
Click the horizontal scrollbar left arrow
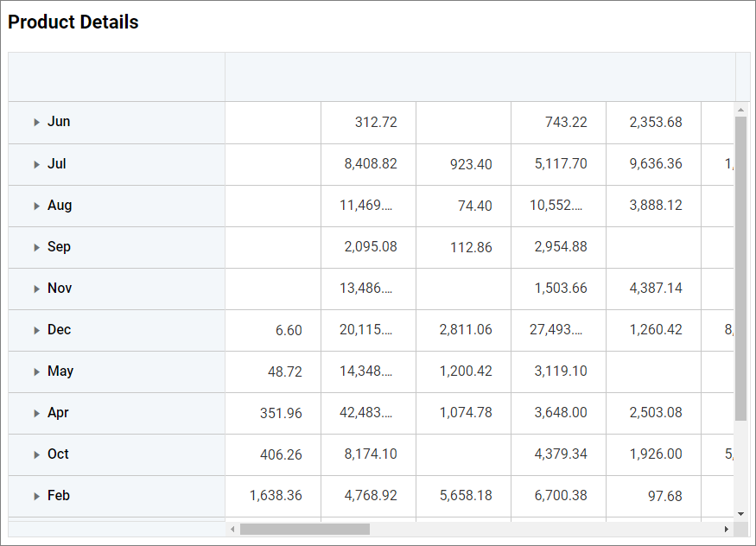coord(232,529)
